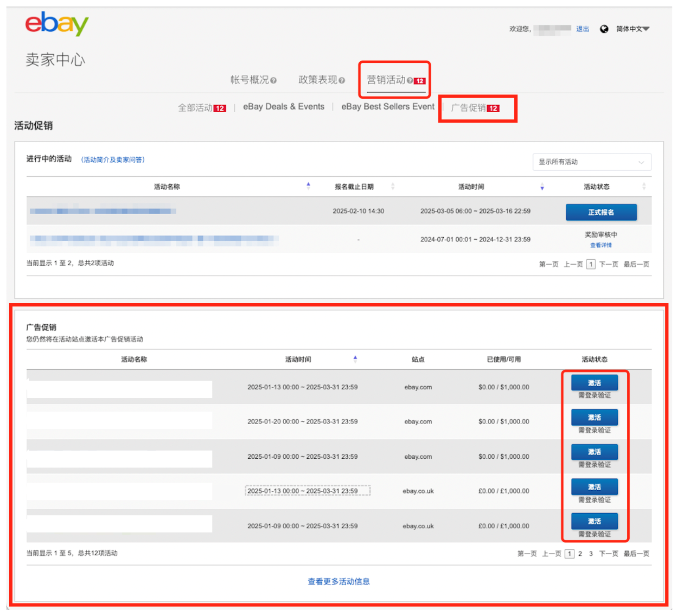The image size is (677, 616).
Task: Sort by 报名截止日期 column arrows
Action: 393,187
